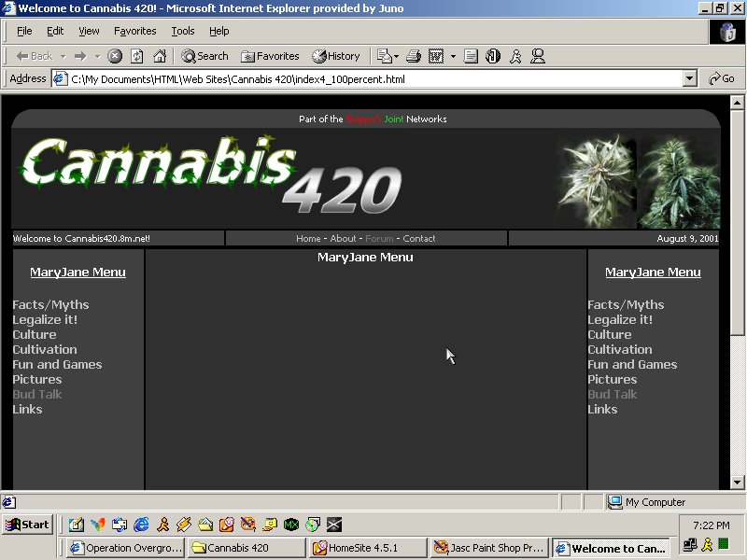
Task: Click the Back navigation button
Action: tap(35, 56)
